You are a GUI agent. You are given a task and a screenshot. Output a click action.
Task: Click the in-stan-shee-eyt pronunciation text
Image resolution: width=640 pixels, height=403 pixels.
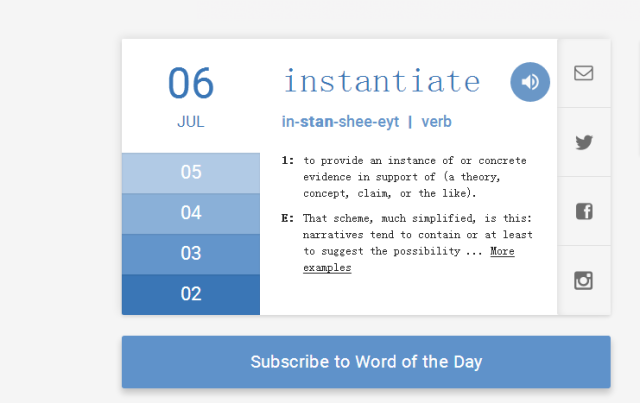coord(340,122)
